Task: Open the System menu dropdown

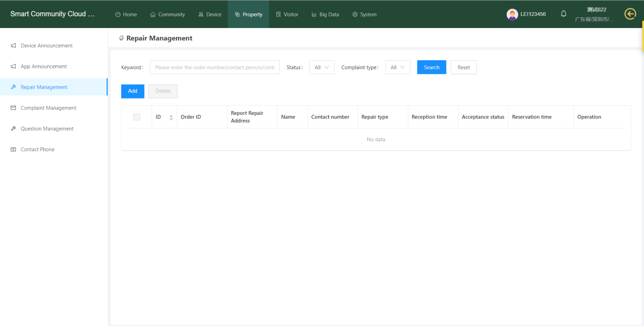Action: (x=364, y=14)
